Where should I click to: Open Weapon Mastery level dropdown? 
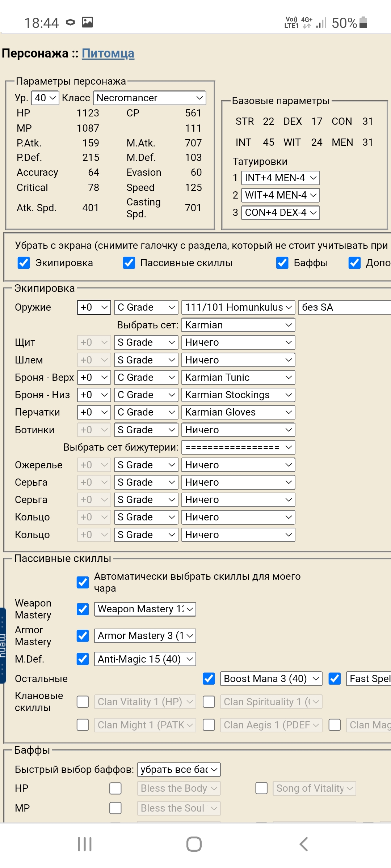point(145,609)
